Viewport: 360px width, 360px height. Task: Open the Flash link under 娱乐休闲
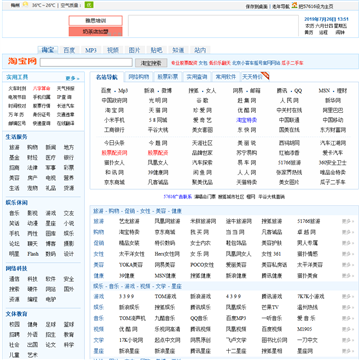(33, 254)
